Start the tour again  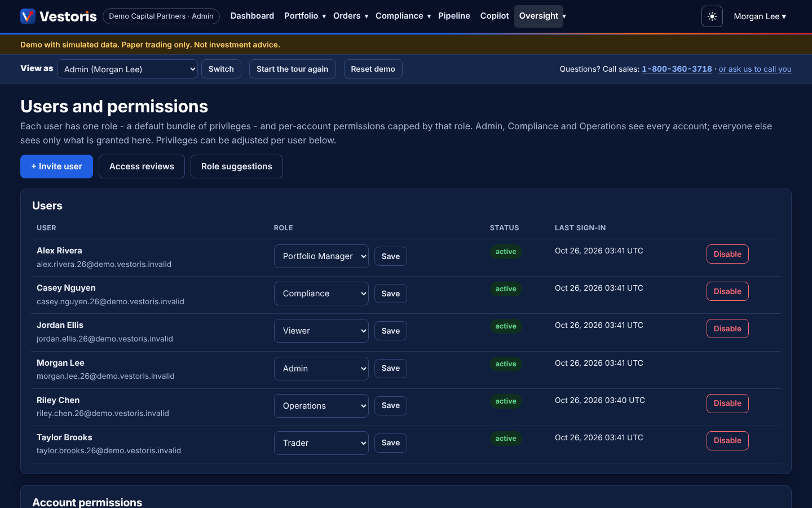point(292,69)
